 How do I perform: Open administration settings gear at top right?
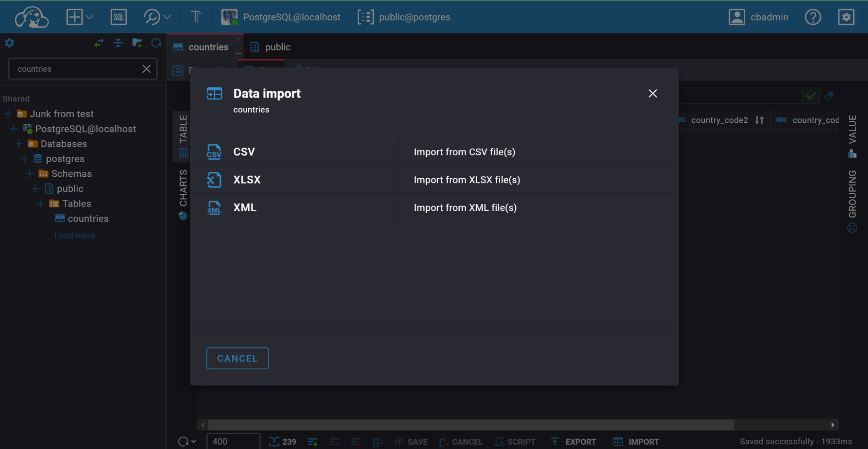pos(846,17)
